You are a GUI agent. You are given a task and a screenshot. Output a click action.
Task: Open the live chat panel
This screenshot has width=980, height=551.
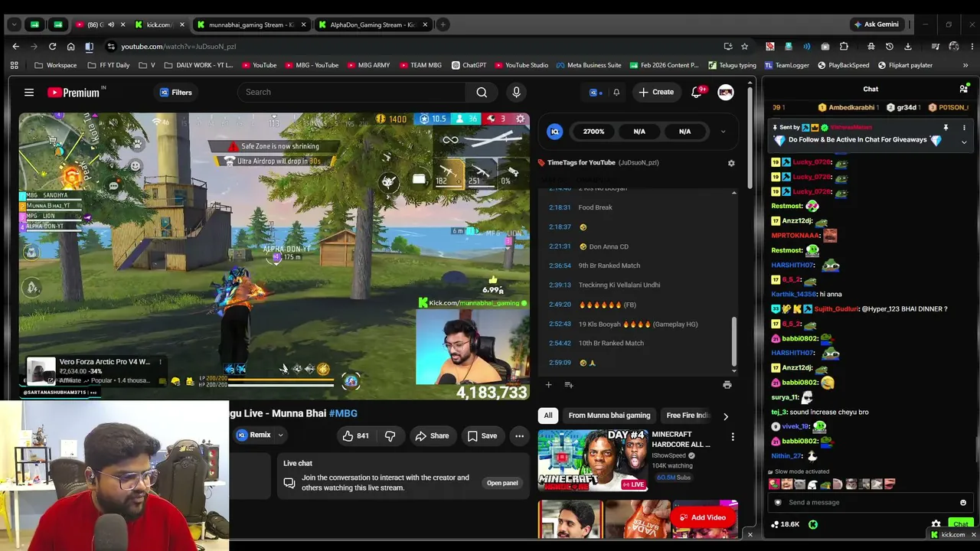tap(502, 483)
